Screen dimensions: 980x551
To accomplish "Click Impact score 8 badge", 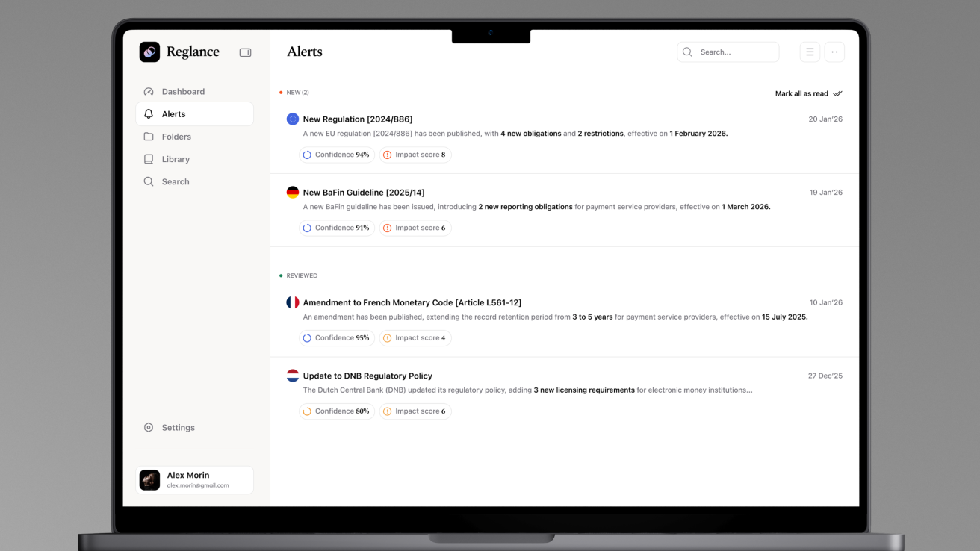I will (415, 155).
